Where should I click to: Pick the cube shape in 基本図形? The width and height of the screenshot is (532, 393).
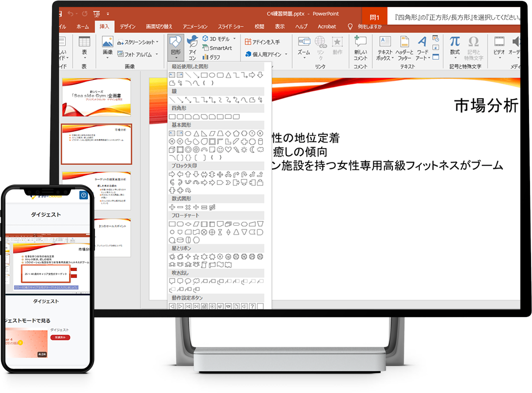point(172,149)
